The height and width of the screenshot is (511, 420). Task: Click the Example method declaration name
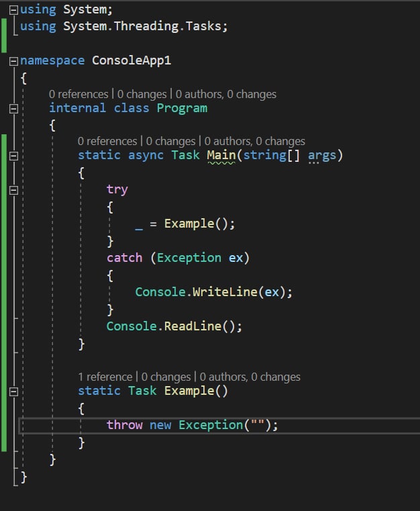point(189,390)
